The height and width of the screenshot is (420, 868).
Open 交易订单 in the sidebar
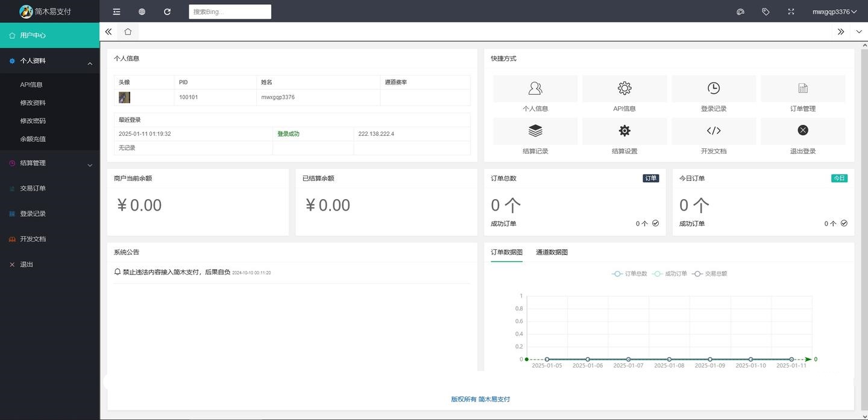[33, 188]
